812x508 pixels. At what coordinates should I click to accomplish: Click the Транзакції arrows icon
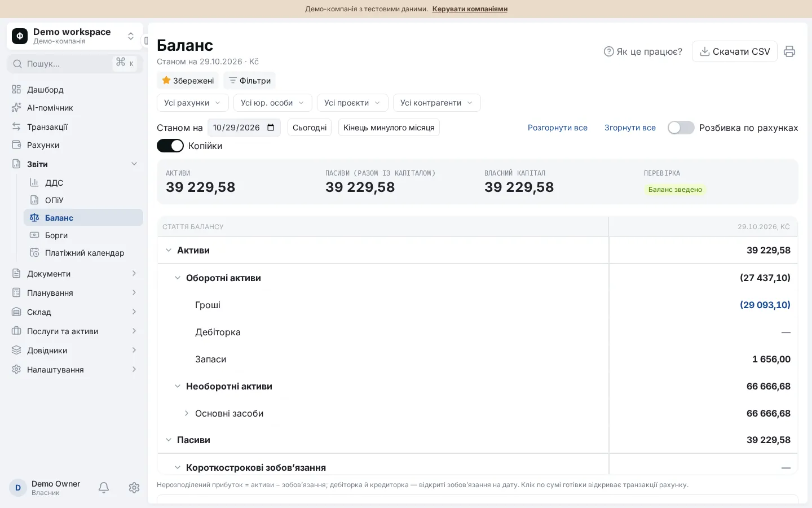[x=16, y=127]
